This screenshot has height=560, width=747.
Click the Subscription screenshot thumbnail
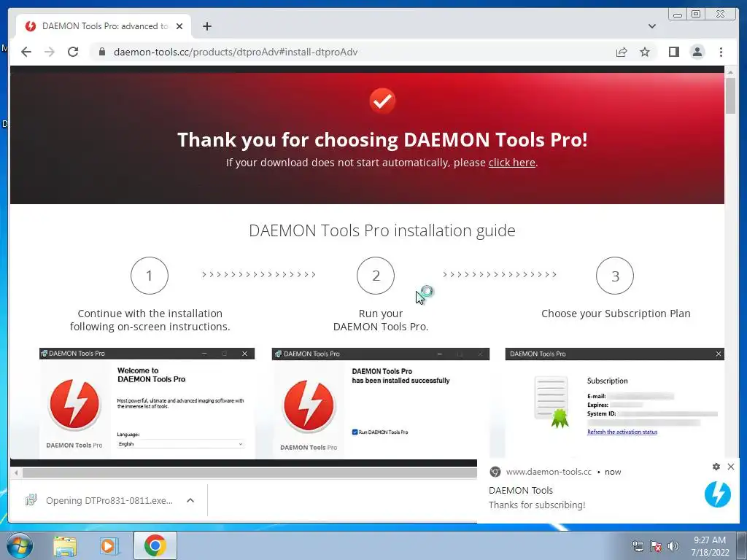[x=614, y=403]
